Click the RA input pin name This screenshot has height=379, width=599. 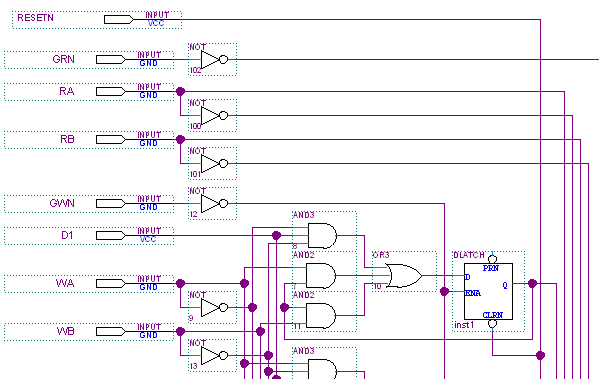tap(66, 91)
